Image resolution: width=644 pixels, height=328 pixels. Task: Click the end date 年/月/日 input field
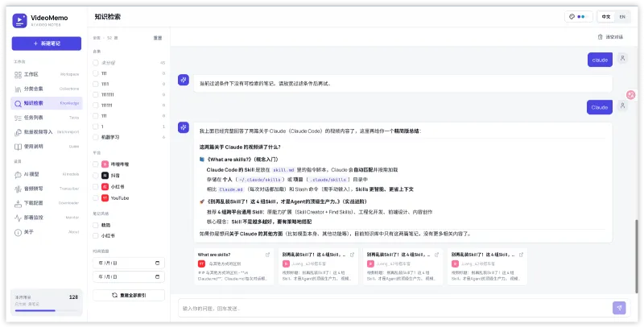129,277
